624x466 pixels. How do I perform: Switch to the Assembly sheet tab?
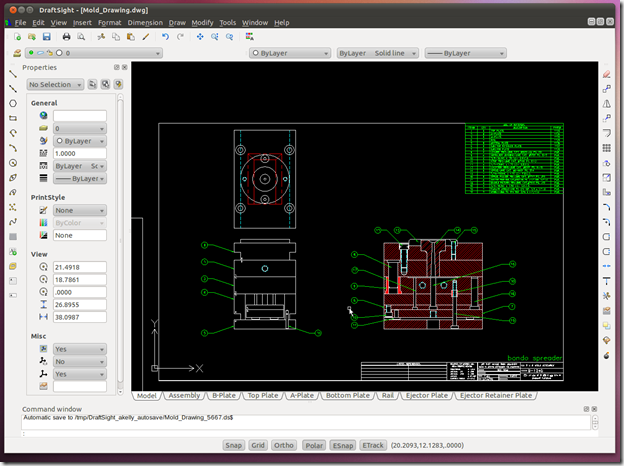184,396
